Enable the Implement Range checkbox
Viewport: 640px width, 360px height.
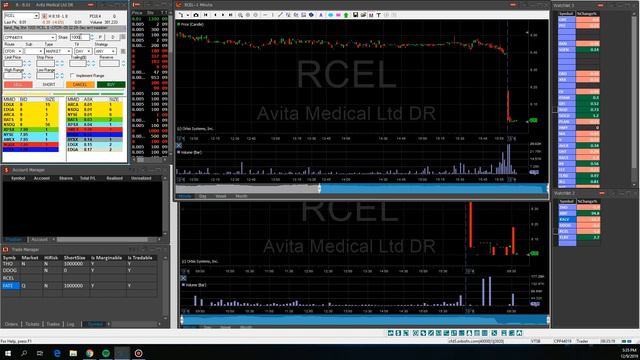point(72,76)
